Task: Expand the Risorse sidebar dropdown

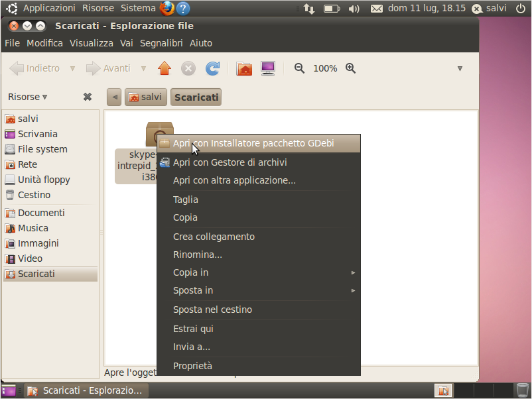Action: click(27, 97)
